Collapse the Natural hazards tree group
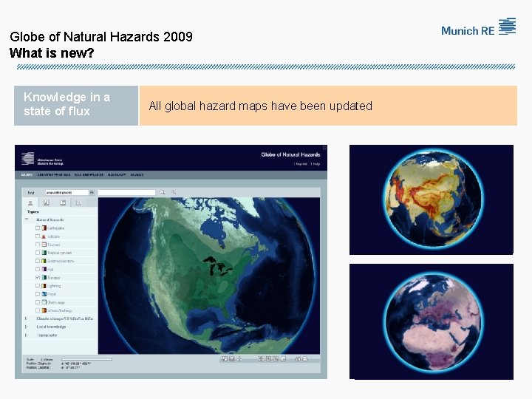Screen dimensions: 532x399 coord(27,219)
